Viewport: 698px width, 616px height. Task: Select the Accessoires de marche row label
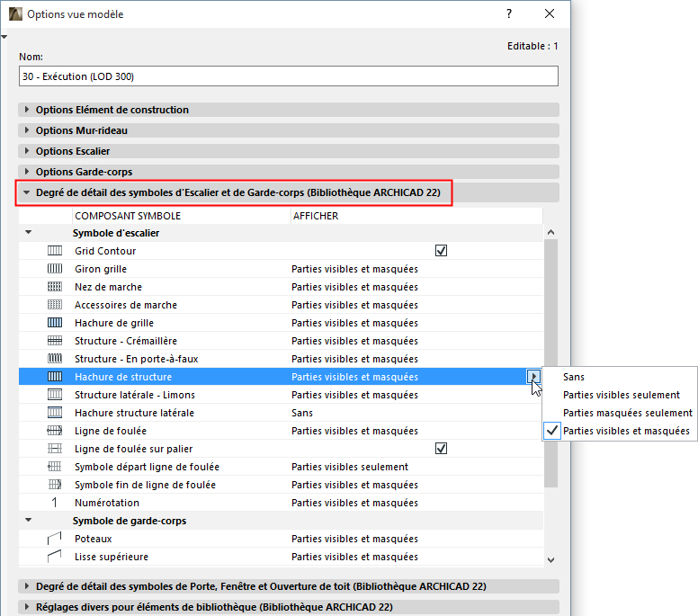coord(126,305)
